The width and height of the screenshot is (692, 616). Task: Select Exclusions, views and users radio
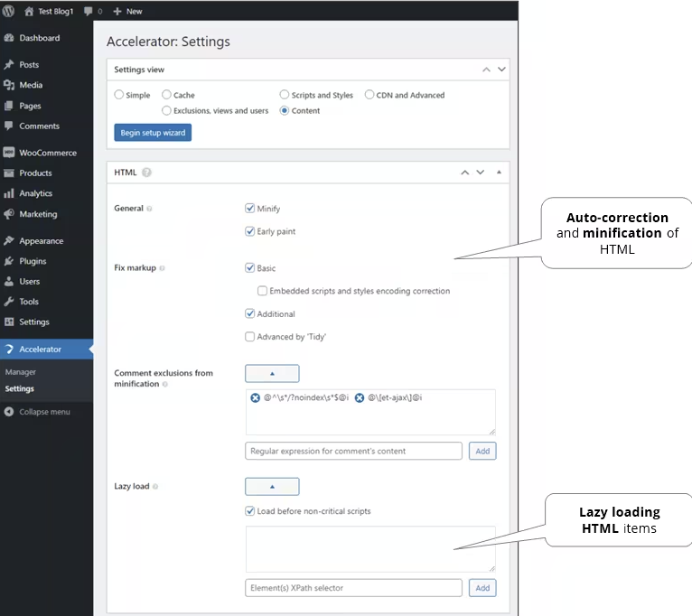tap(166, 110)
